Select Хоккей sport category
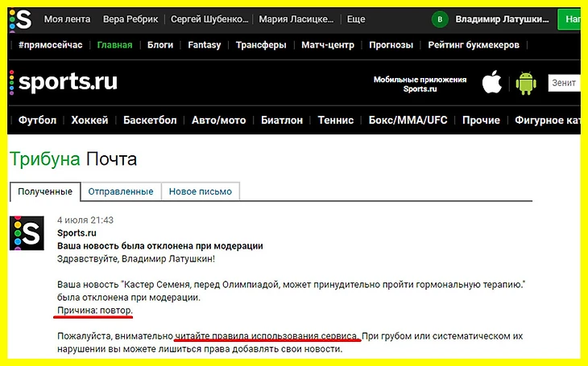The width and height of the screenshot is (588, 366). (89, 120)
